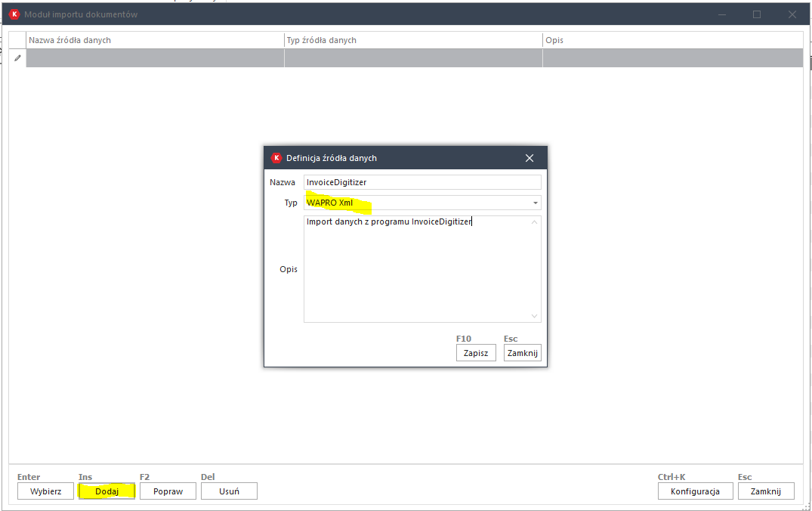Viewport: 812px width, 511px height.
Task: Click the Wybierz button
Action: point(45,491)
